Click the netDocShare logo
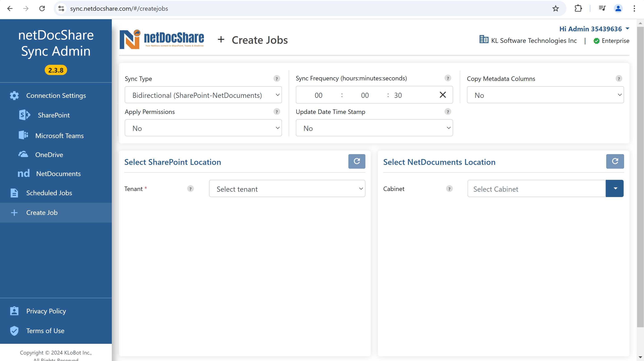 (x=162, y=40)
